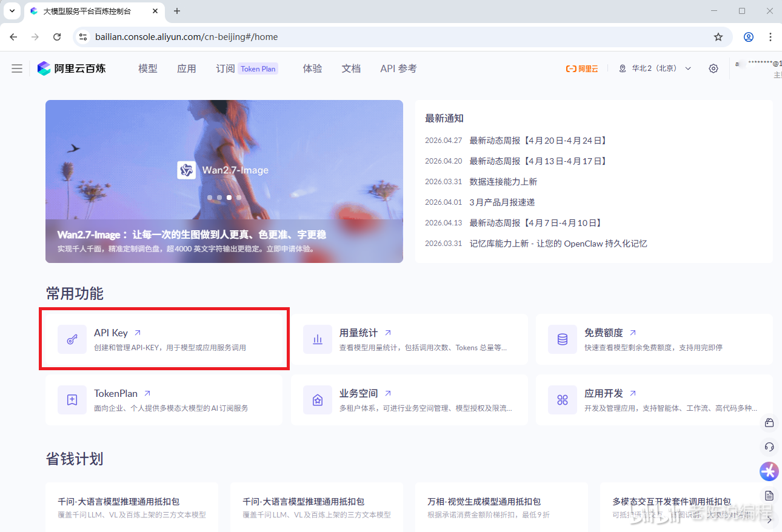Image resolution: width=782 pixels, height=532 pixels.
Task: Expand the 华北2（北京）region dropdown
Action: (655, 68)
